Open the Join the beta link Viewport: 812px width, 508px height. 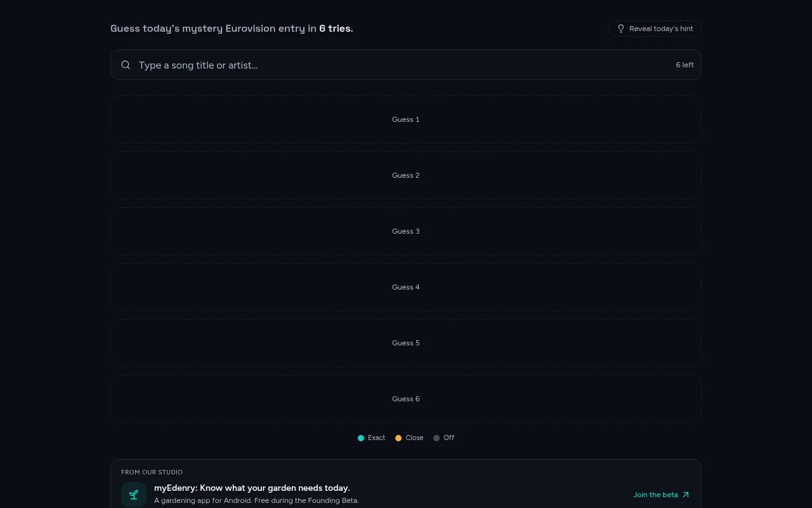pos(661,495)
